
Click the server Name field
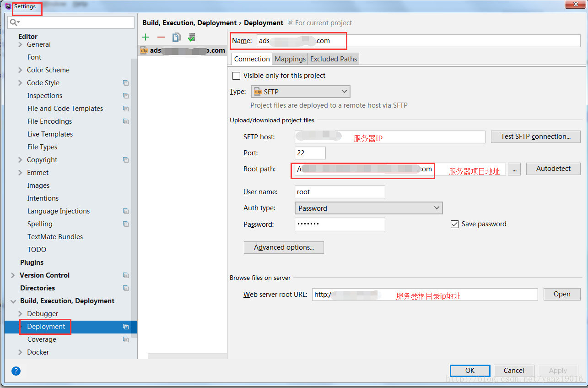click(419, 41)
